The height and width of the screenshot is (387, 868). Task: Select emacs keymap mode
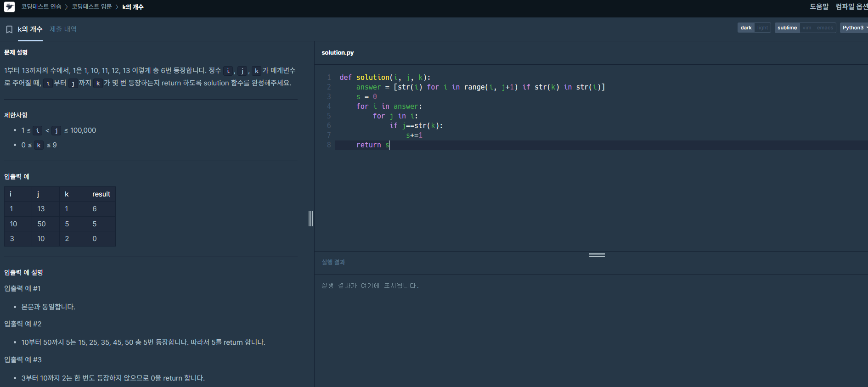824,28
